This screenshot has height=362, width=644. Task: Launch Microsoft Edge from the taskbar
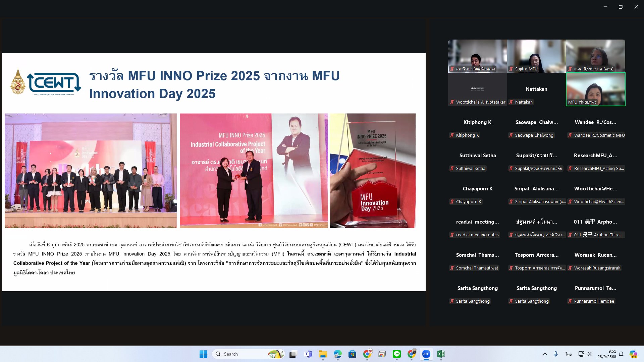[337, 354]
